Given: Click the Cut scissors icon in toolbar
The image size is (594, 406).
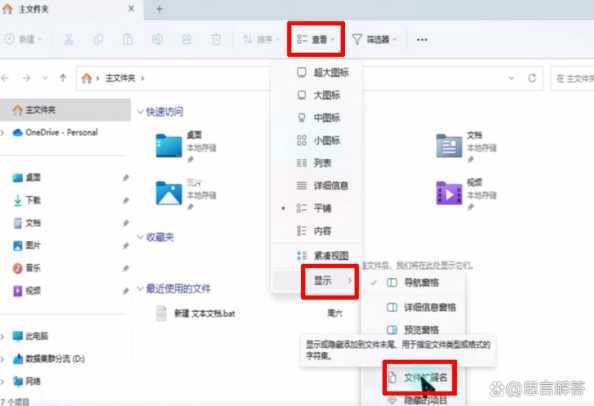Looking at the screenshot, I should click(69, 39).
